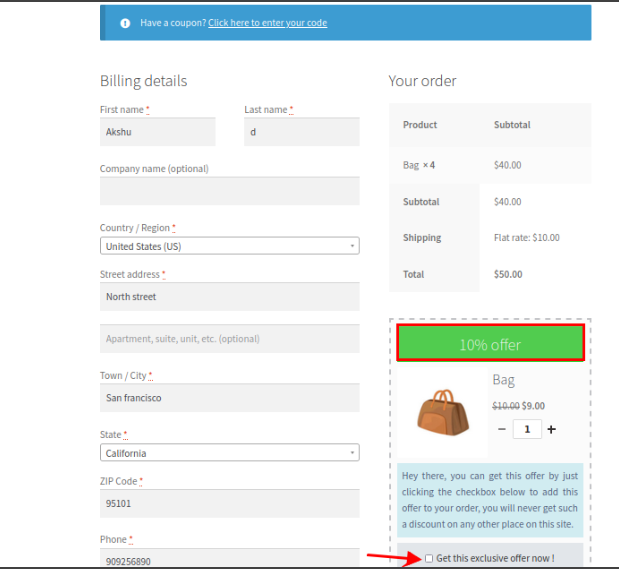This screenshot has width=619, height=569.
Task: Select the Street address field with North street
Action: coord(229,297)
